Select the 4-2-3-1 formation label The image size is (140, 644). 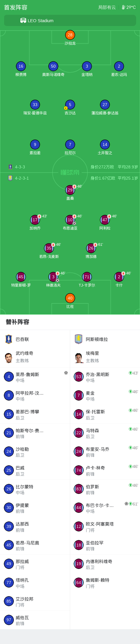coord(22,178)
